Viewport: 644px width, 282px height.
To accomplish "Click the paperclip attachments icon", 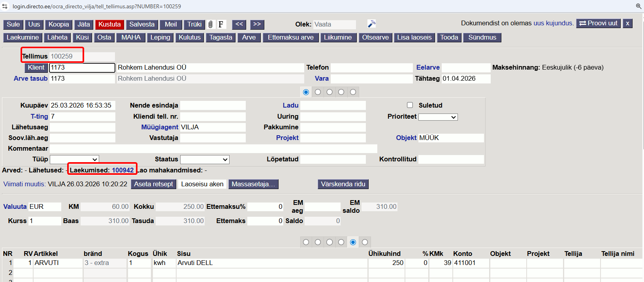I will 211,25.
